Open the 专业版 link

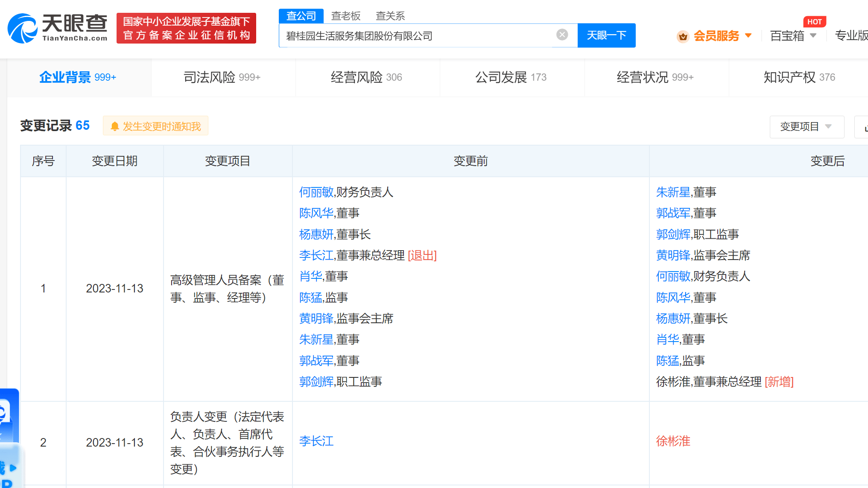(851, 35)
